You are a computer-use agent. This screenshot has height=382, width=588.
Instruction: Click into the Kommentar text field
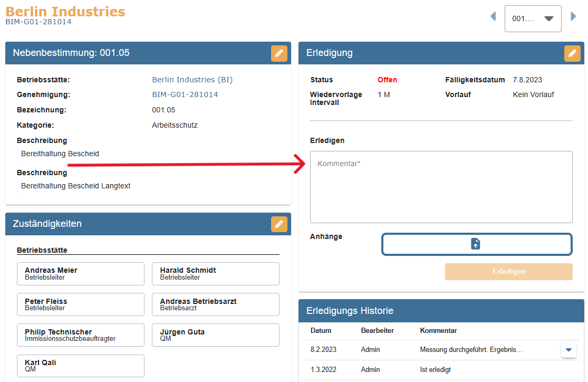coord(441,187)
